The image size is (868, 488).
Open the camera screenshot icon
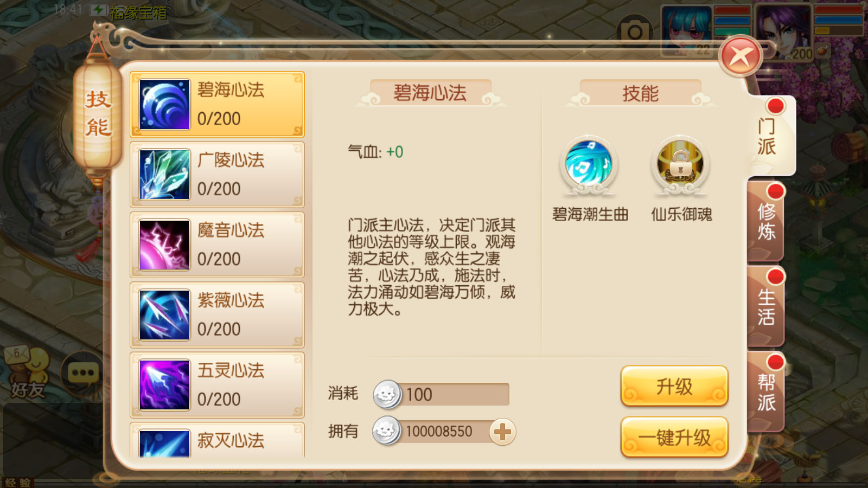635,33
